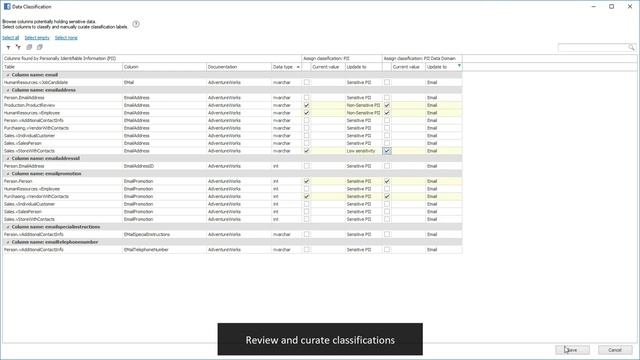This screenshot has width=640, height=360.
Task: Uncheck PII Data Domain box for Person.Person row
Action: [387, 181]
